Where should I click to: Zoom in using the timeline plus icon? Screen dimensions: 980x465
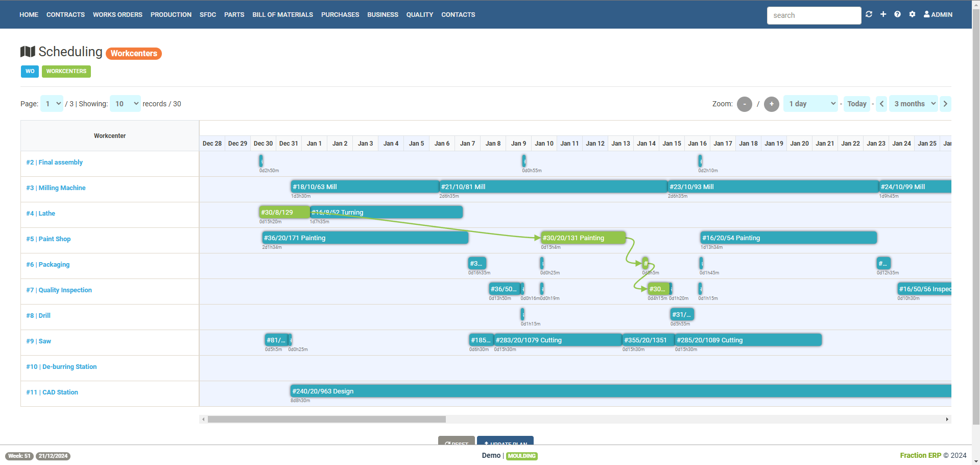[x=771, y=104]
